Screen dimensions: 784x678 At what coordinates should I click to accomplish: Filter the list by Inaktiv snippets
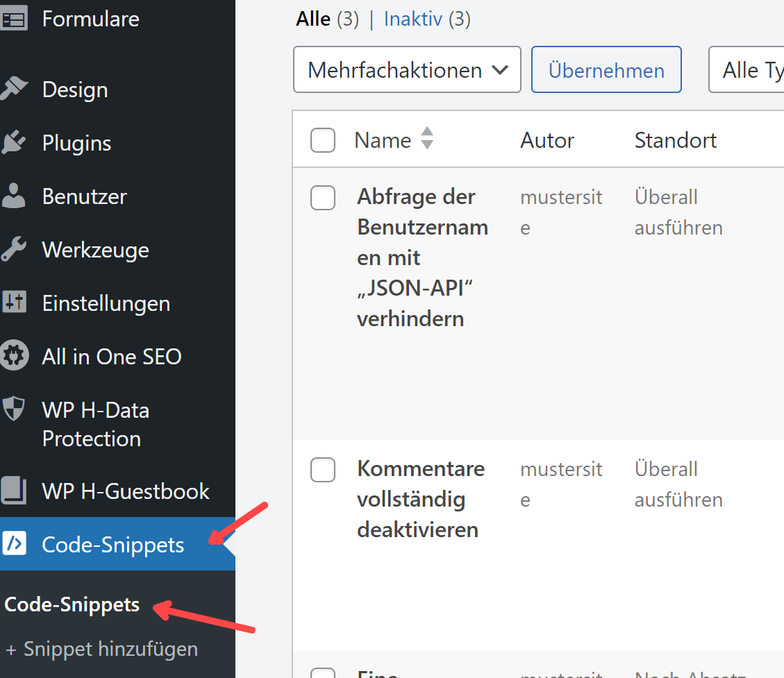click(412, 19)
